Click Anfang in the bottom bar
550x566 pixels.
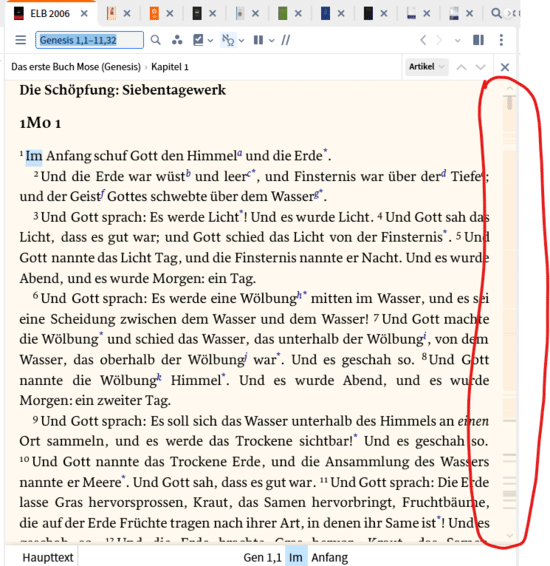click(329, 557)
